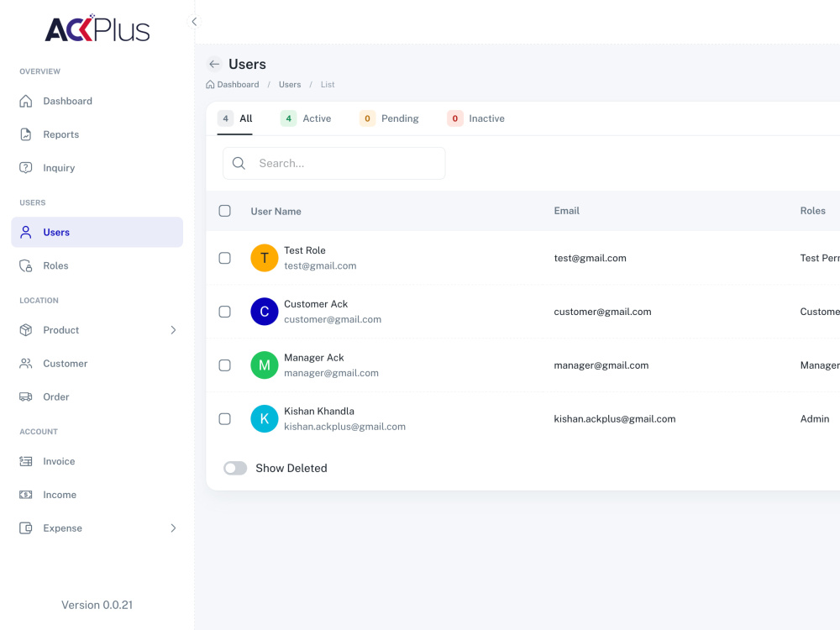The image size is (840, 630).
Task: Sort by User Name column header
Action: click(x=276, y=211)
